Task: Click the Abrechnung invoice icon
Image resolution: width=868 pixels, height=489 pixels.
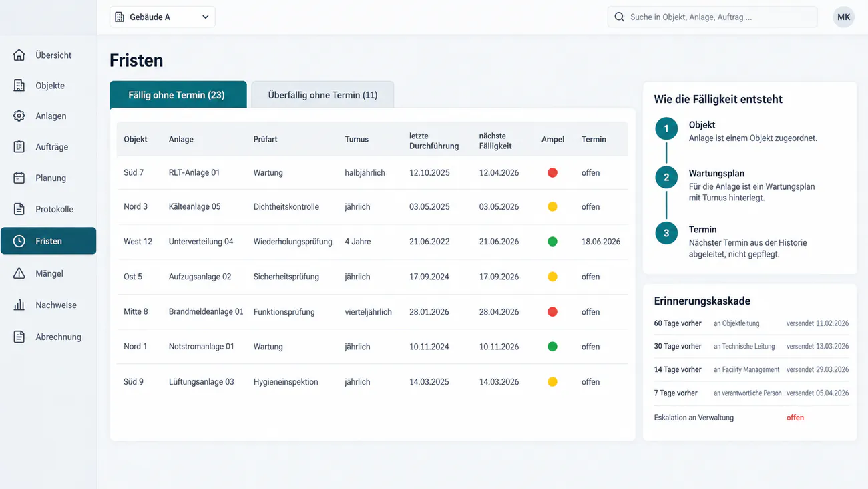Action: pyautogui.click(x=19, y=337)
